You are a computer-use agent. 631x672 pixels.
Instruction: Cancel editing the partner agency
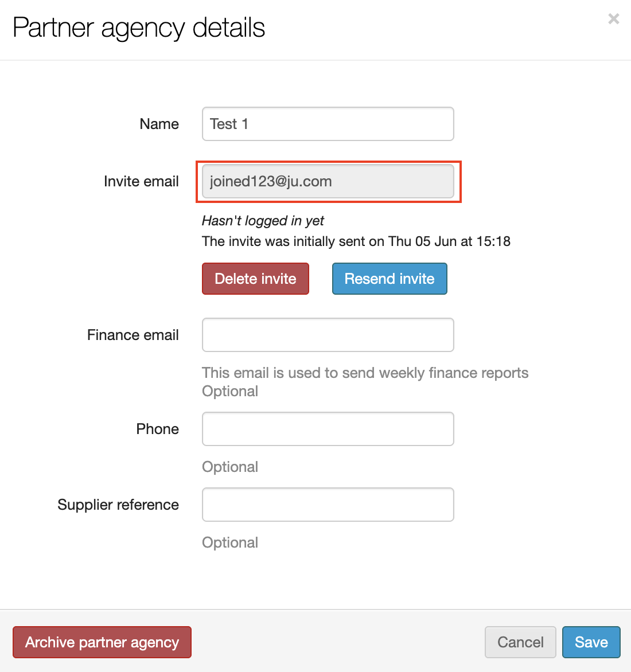(x=520, y=642)
